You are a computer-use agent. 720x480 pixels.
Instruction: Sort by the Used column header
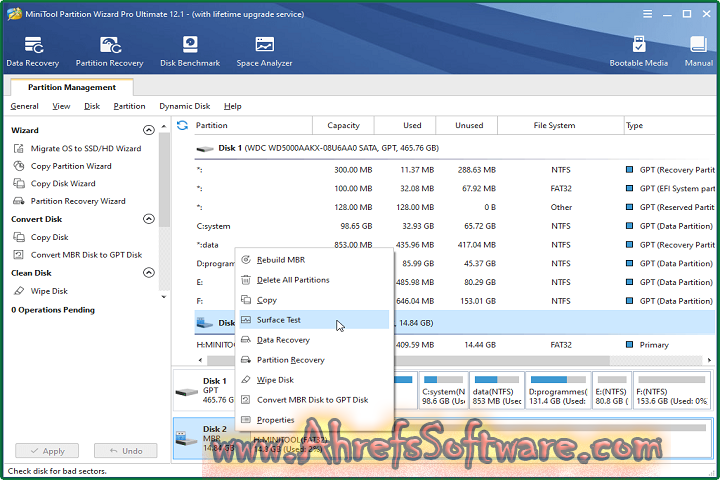pos(405,125)
